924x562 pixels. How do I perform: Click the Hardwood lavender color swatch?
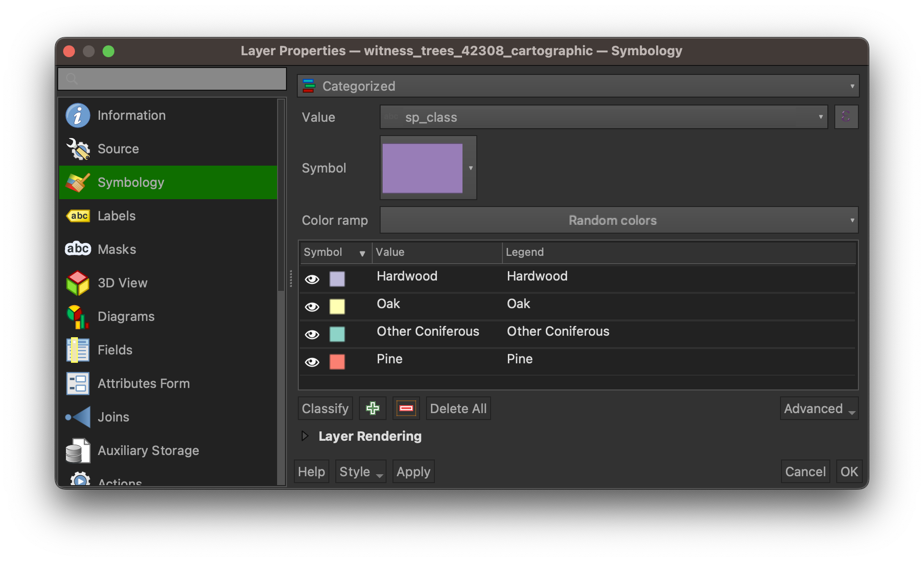pos(337,279)
